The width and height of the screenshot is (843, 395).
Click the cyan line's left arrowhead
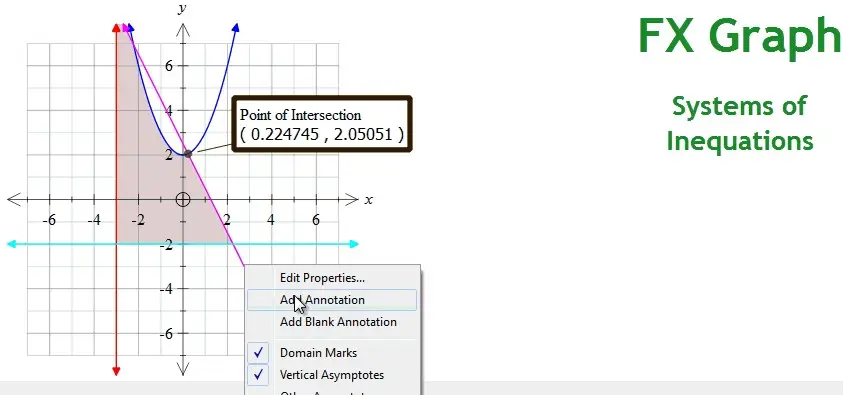12,244
